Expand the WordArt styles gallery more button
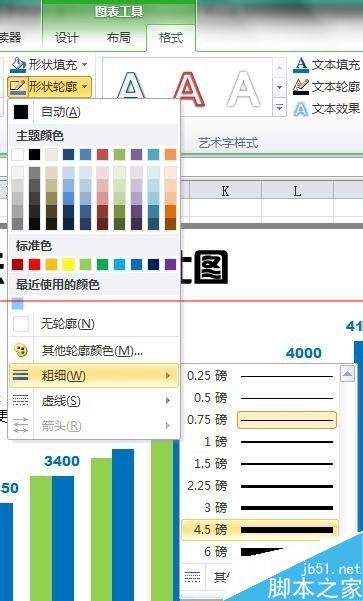Image resolution: width=363 pixels, height=601 pixels. pyautogui.click(x=279, y=108)
